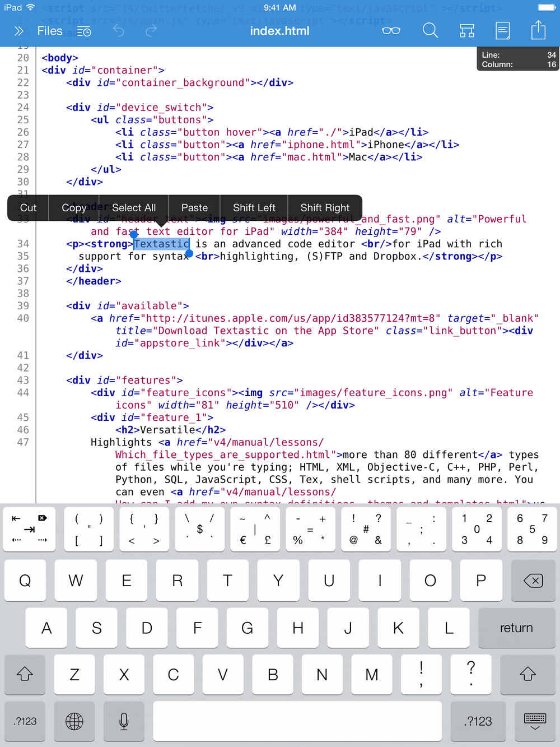The image size is (560, 747).
Task: Toggle the left Shift key
Action: (x=25, y=674)
